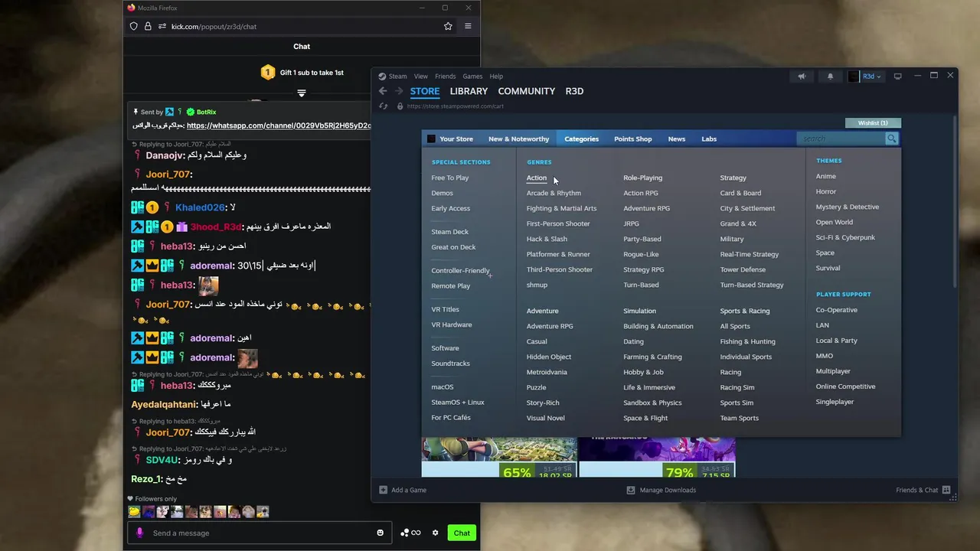Open the Points Shop link
980x551 pixels.
[633, 139]
